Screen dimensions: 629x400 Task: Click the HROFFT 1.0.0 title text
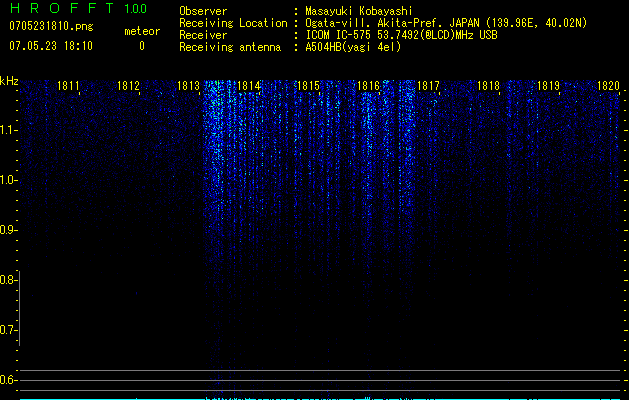(78, 8)
